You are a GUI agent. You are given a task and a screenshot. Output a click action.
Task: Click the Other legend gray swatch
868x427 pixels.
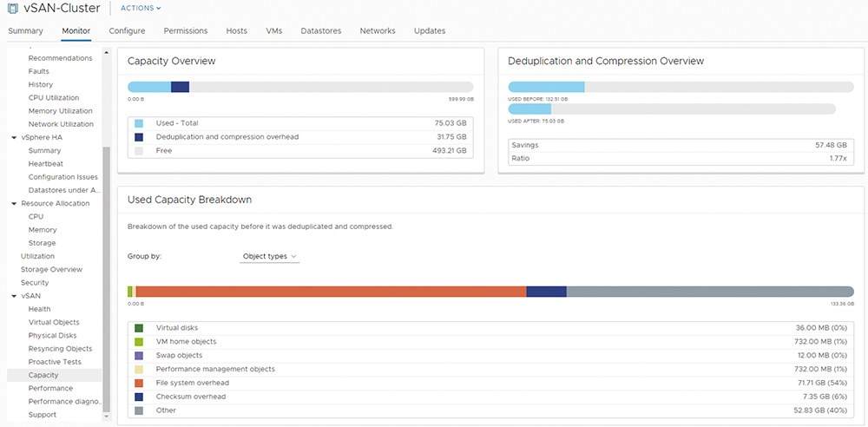coord(139,411)
